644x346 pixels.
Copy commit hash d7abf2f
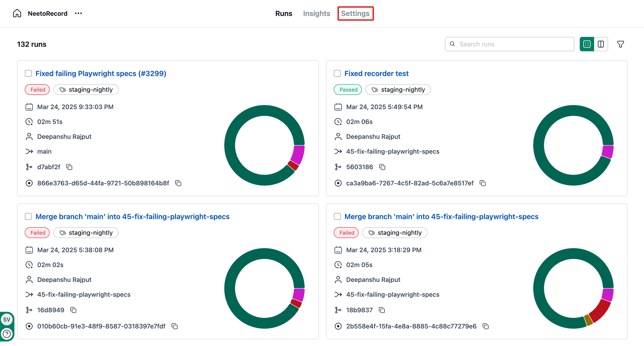[x=69, y=167]
